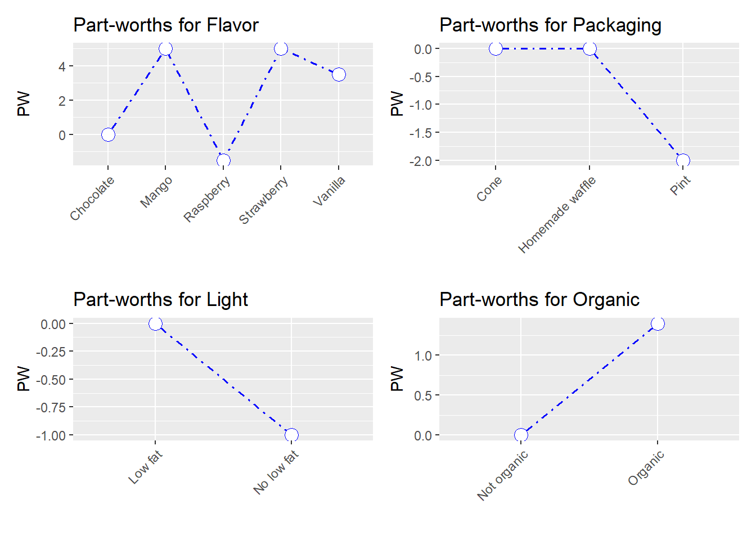Click the Cone data point in Packaging chart
This screenshot has width=756, height=540.
[x=496, y=49]
